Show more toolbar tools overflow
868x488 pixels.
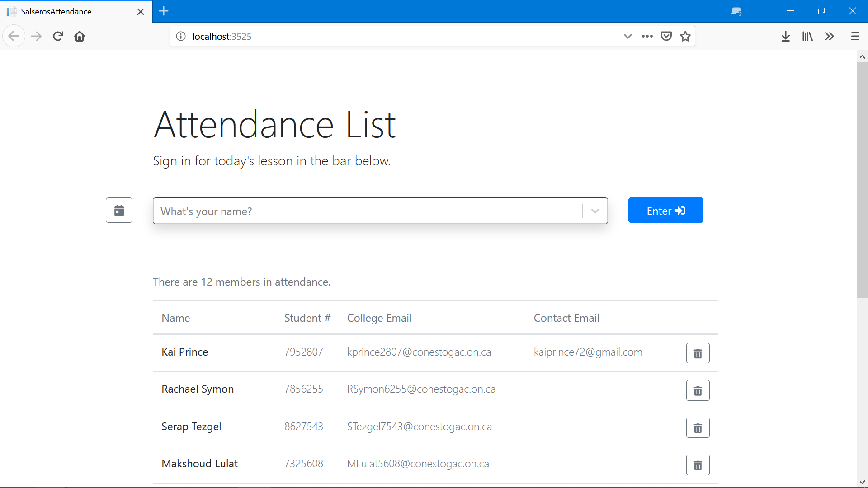[x=829, y=36]
